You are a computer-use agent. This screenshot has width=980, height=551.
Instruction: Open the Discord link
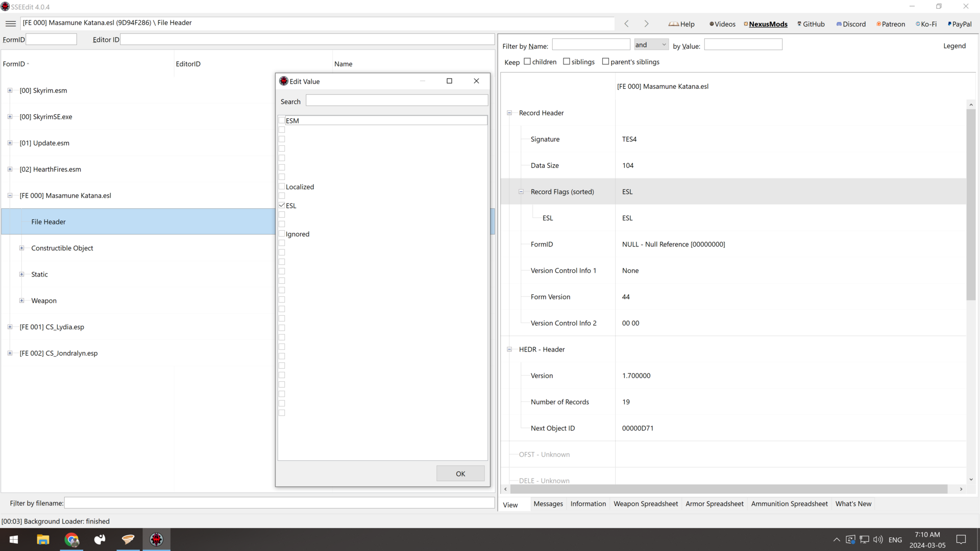point(851,24)
